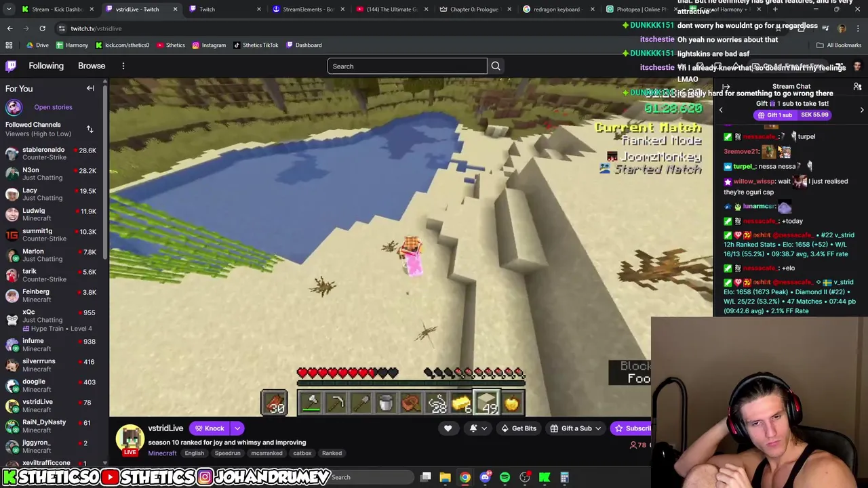Open the Dashboard bookmark
Image resolution: width=868 pixels, height=488 pixels.
[304, 45]
